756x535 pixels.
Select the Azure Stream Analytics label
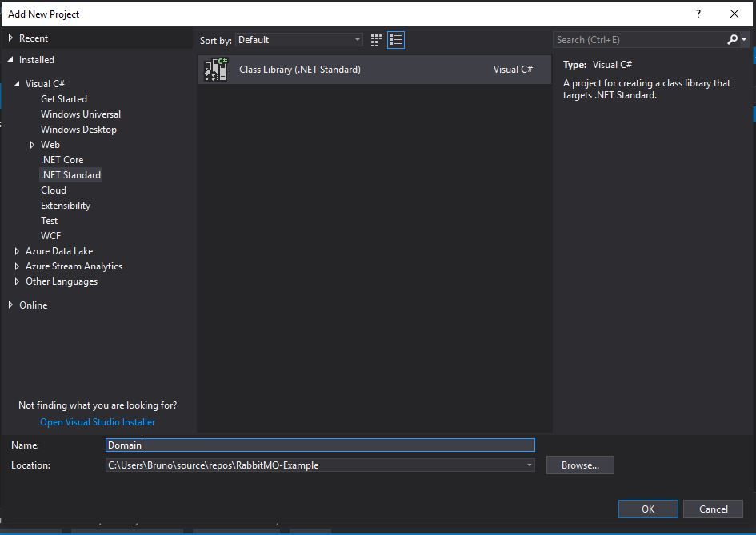point(74,266)
